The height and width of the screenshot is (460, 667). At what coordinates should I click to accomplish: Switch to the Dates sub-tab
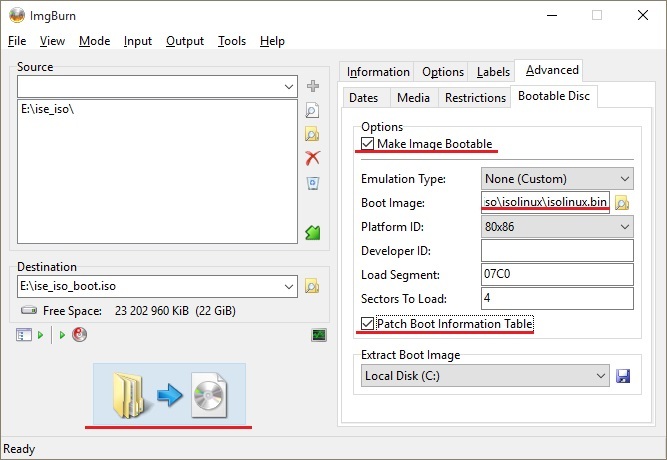point(364,98)
